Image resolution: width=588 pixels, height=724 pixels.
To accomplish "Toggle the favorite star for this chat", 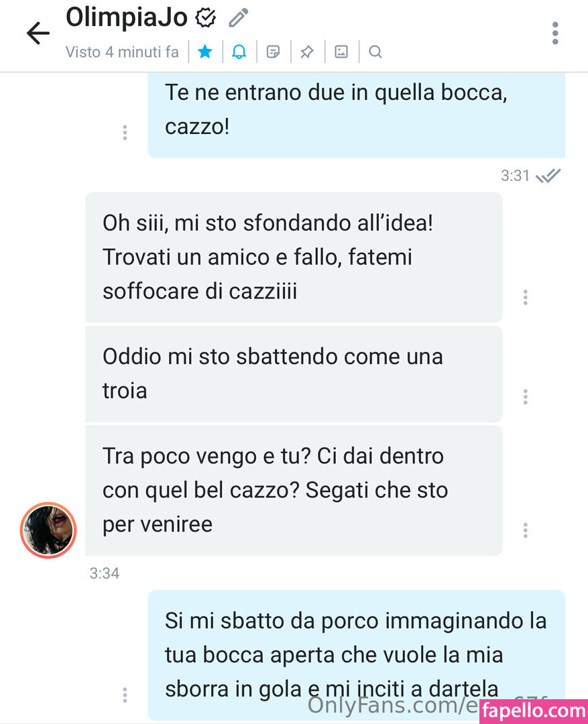I will [205, 52].
